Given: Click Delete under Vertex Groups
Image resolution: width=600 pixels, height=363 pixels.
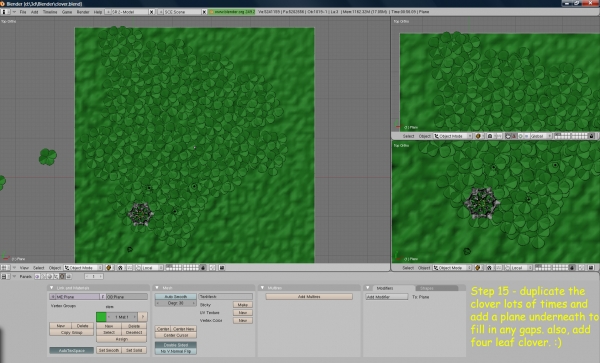Looking at the screenshot, I should [83, 326].
